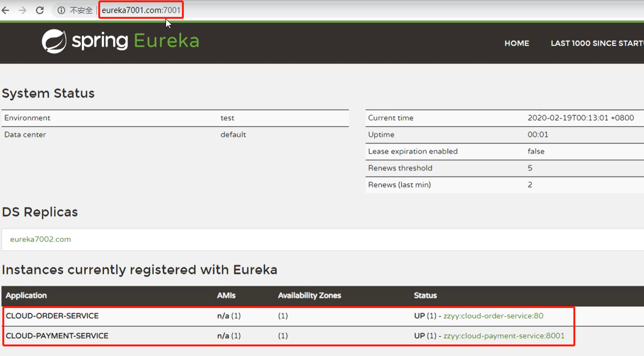Image resolution: width=644 pixels, height=356 pixels.
Task: Select the Lease expiration enabled label
Action: [413, 151]
